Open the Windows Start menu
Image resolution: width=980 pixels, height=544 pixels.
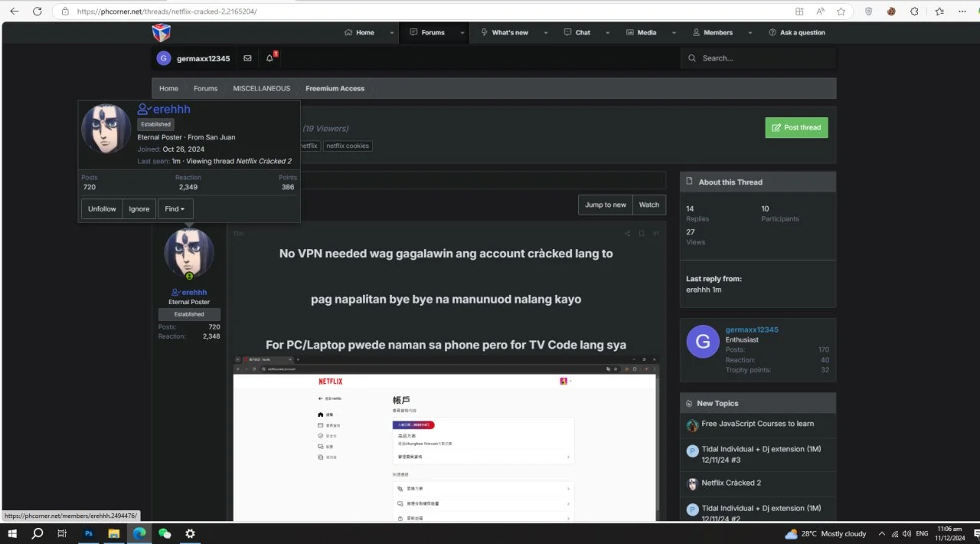[11, 533]
